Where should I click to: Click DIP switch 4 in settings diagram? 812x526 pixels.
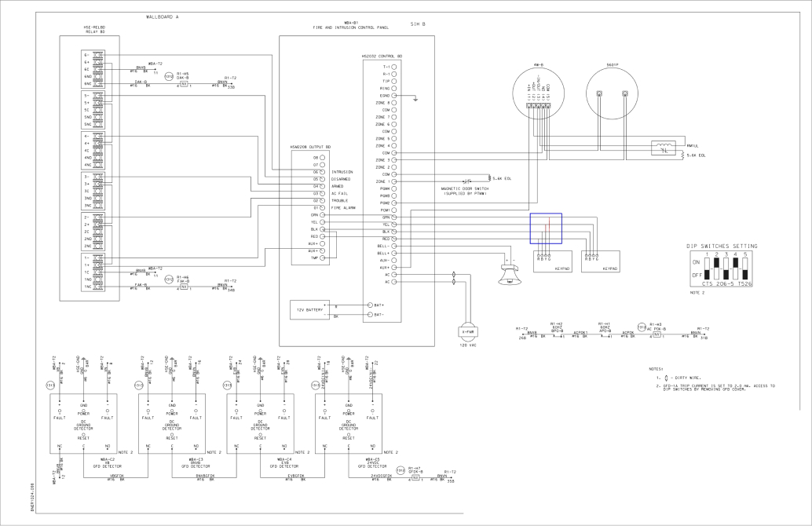point(736,268)
